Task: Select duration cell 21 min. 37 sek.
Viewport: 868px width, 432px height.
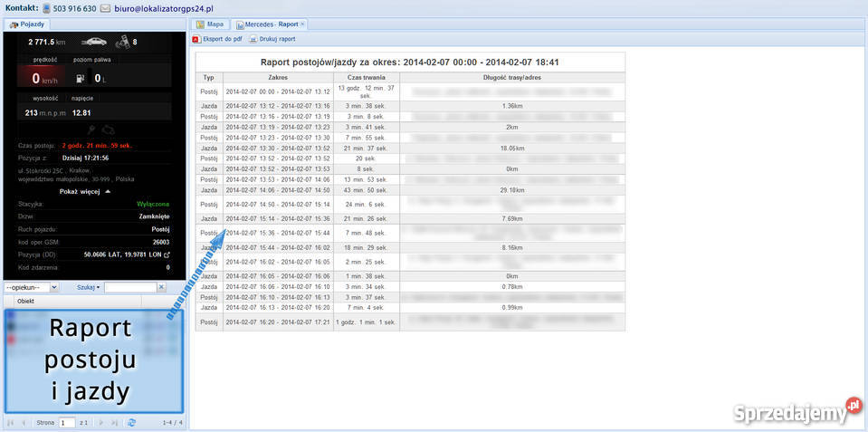Action: 366,148
